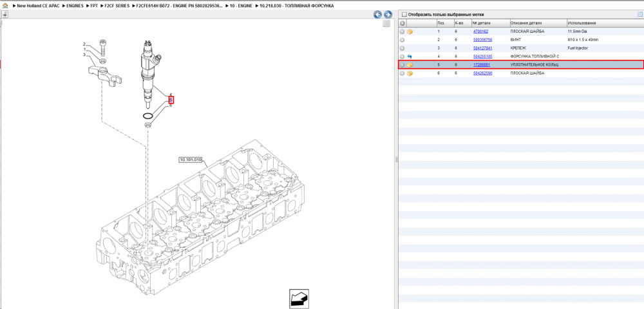Click the blue back arrow button
The image size is (644, 309).
click(x=377, y=15)
